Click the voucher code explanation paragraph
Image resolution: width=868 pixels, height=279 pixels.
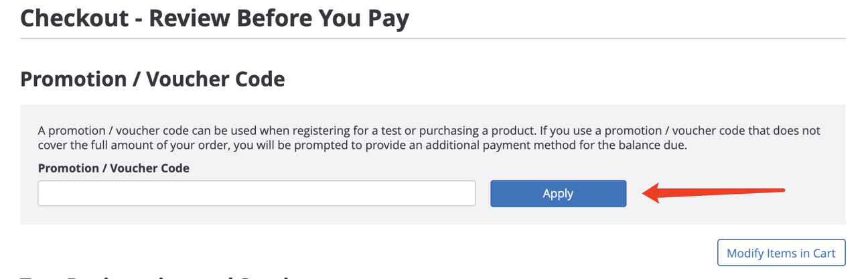(x=429, y=137)
